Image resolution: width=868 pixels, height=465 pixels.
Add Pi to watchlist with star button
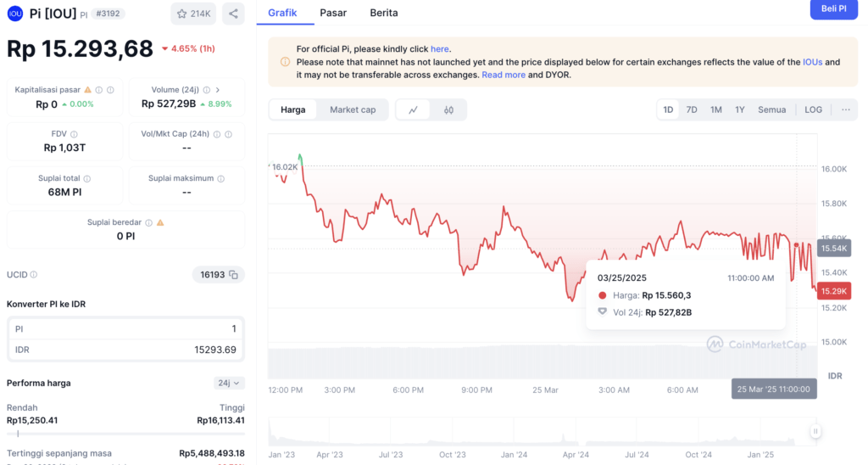click(x=193, y=14)
